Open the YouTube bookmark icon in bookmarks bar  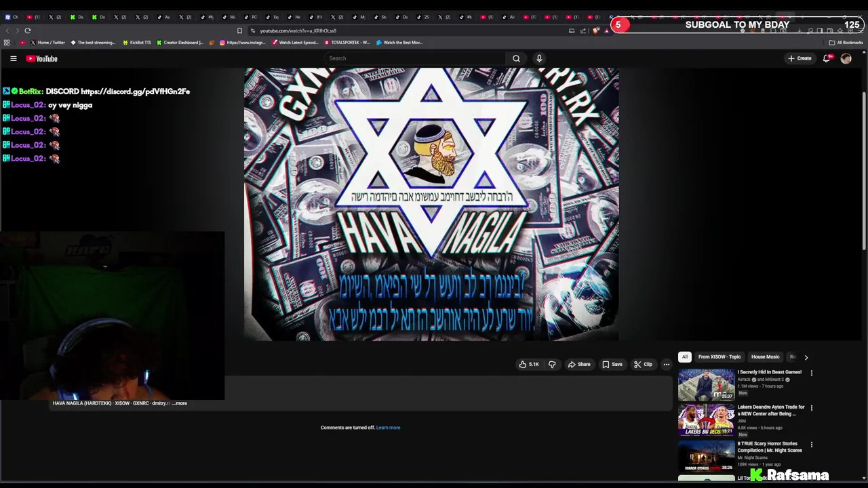point(22,43)
